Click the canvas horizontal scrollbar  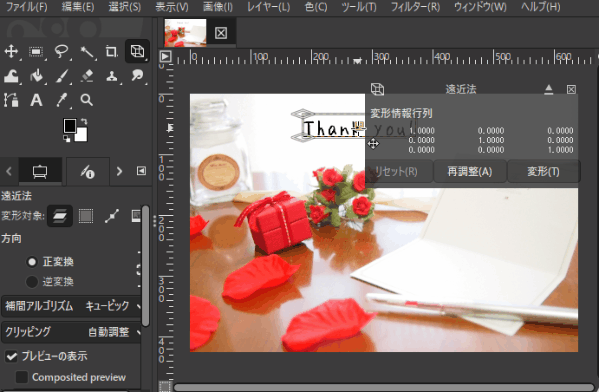click(x=383, y=388)
